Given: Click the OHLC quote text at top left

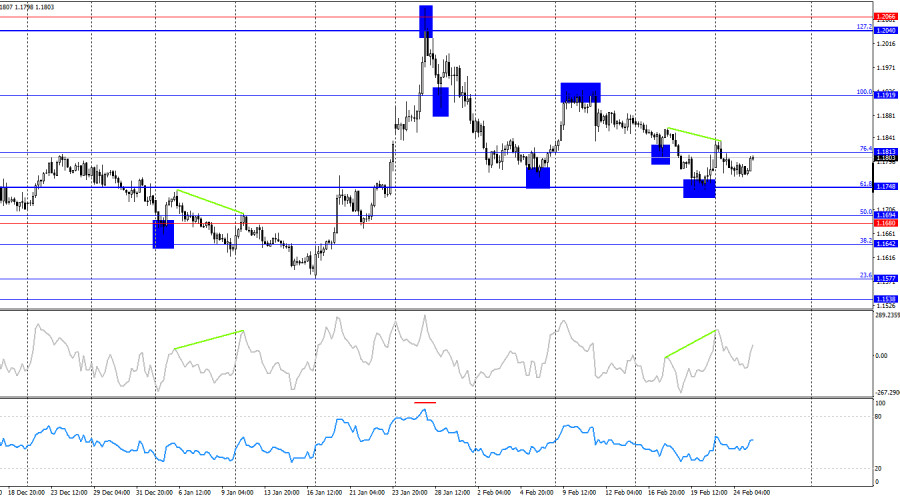Looking at the screenshot, I should pos(27,7).
